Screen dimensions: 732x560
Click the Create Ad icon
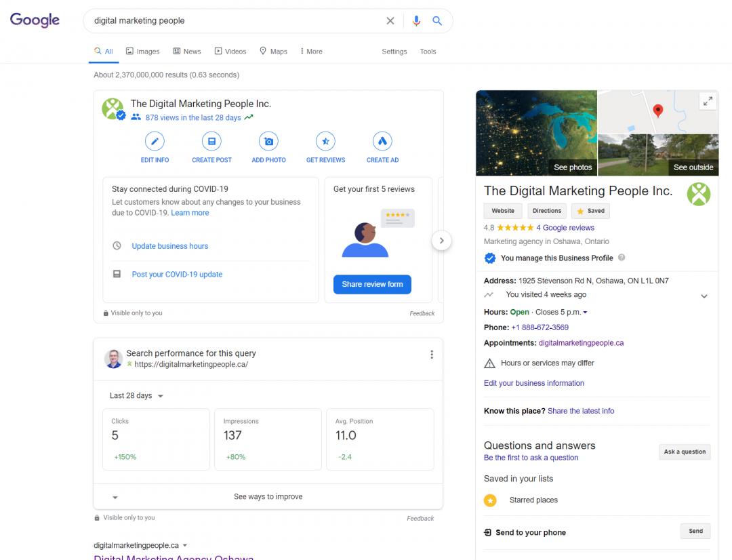(x=382, y=141)
